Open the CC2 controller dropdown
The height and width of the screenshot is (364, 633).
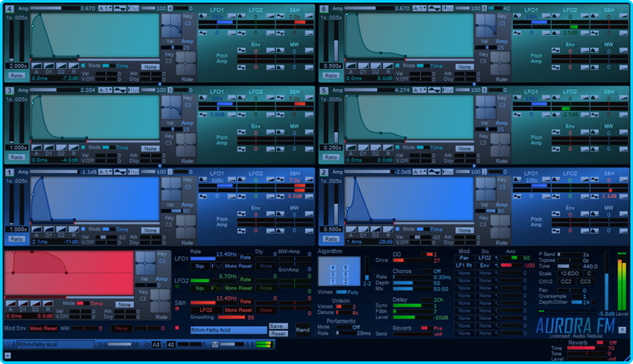566,281
